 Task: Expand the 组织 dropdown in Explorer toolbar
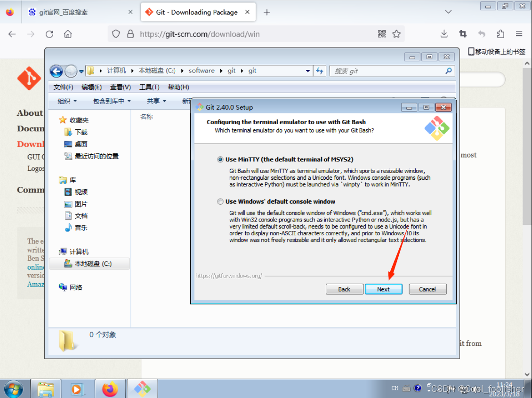pyautogui.click(x=67, y=101)
